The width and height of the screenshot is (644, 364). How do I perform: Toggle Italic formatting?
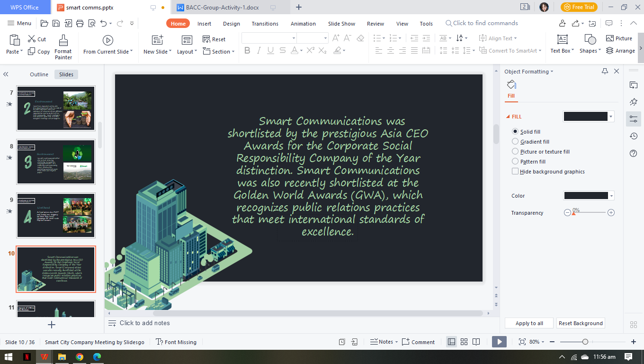coord(259,50)
